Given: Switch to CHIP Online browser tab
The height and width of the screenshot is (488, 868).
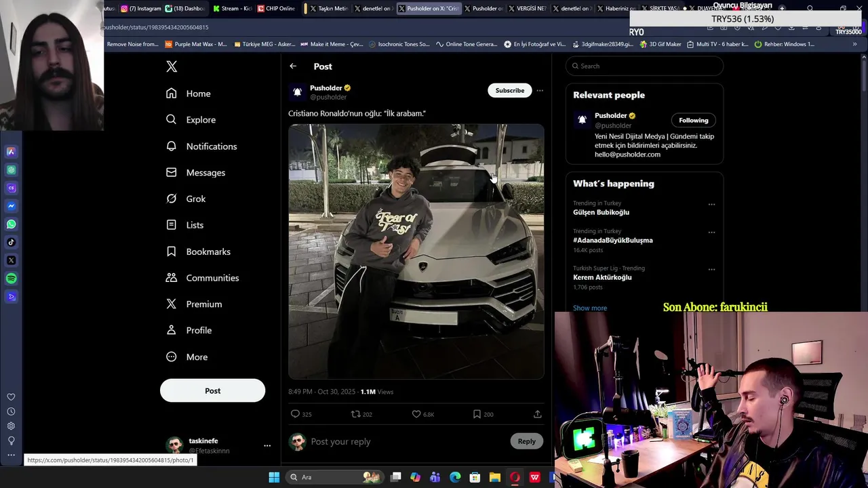Looking at the screenshot, I should pyautogui.click(x=277, y=8).
